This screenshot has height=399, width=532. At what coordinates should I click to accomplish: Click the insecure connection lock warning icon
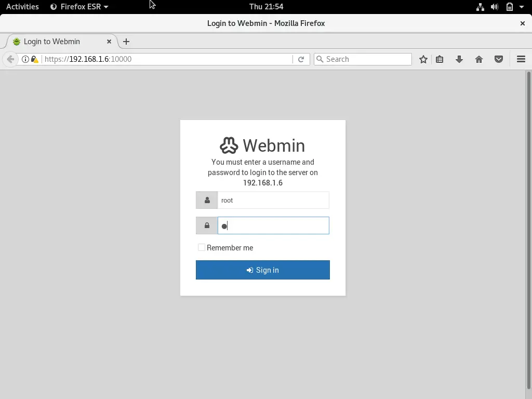(35, 59)
